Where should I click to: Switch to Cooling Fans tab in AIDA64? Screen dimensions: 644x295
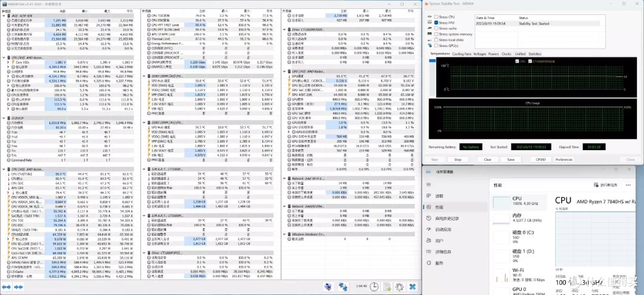[x=462, y=54]
